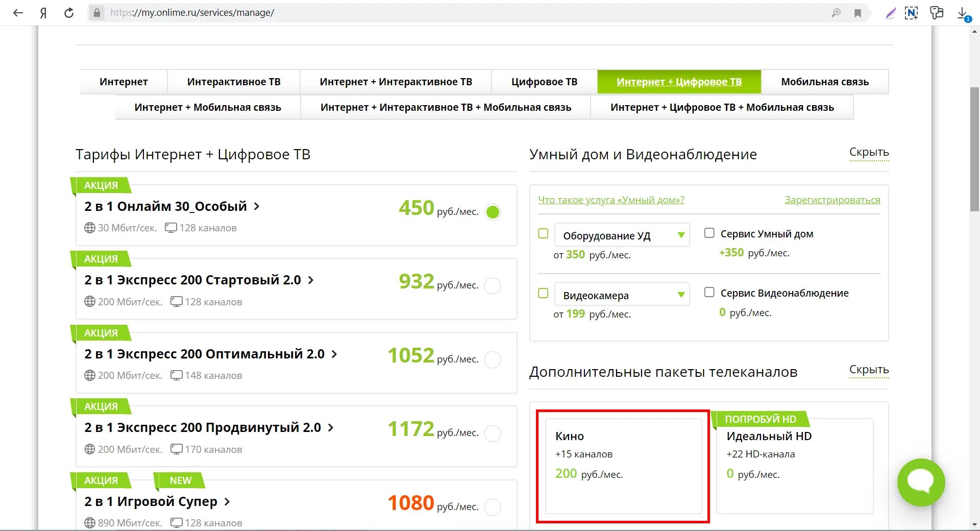Select the Кино channel package card

click(x=624, y=466)
